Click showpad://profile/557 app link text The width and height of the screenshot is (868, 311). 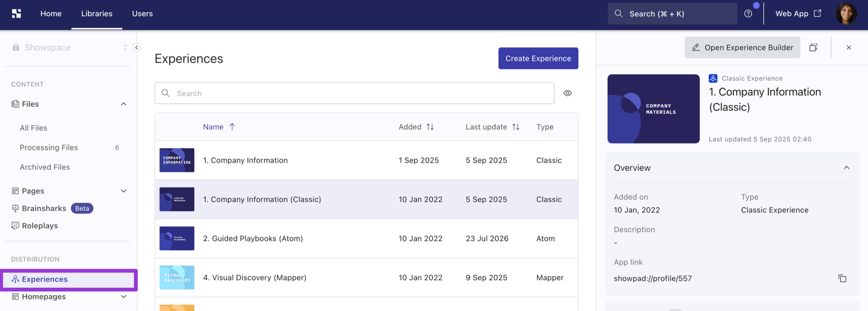[x=653, y=278]
